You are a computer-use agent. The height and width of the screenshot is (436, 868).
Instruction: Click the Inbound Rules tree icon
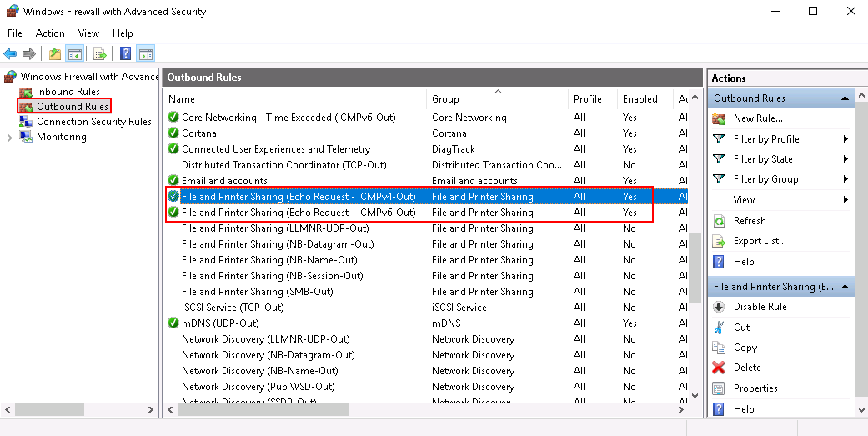tap(26, 92)
